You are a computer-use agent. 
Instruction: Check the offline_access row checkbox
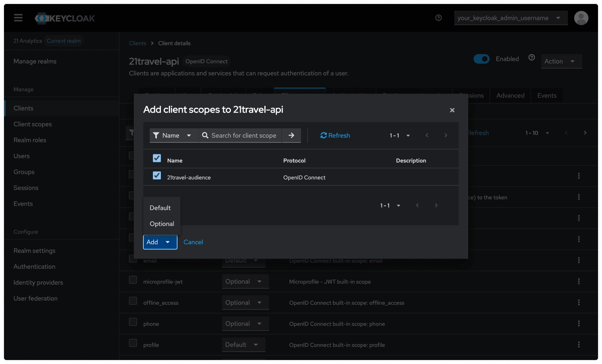pyautogui.click(x=133, y=301)
